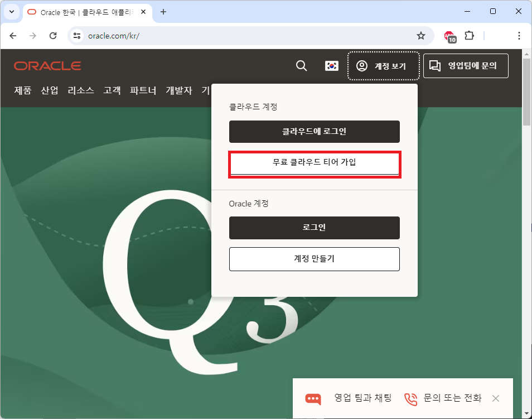Click 문의 또는 전화 link
The height and width of the screenshot is (419, 532).
(452, 398)
